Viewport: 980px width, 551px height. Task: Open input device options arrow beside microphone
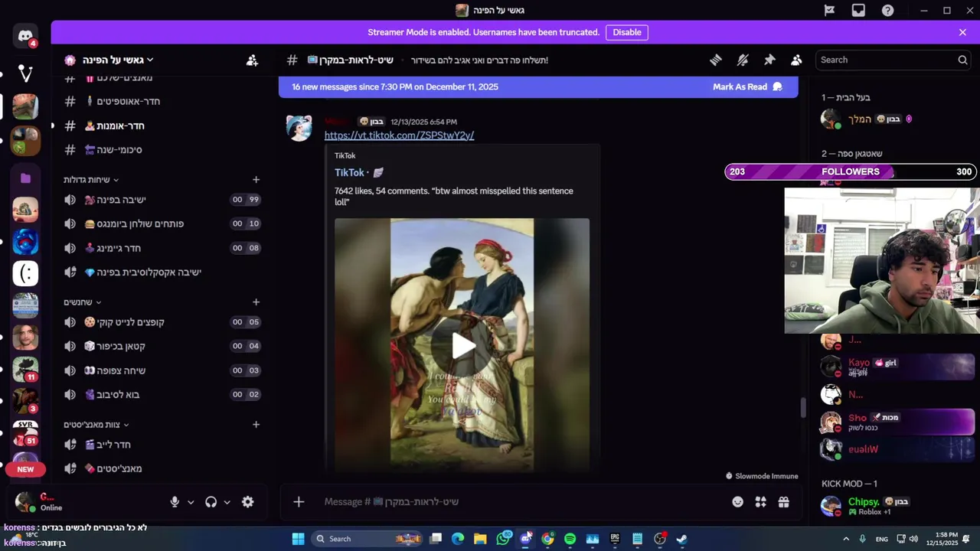191,502
